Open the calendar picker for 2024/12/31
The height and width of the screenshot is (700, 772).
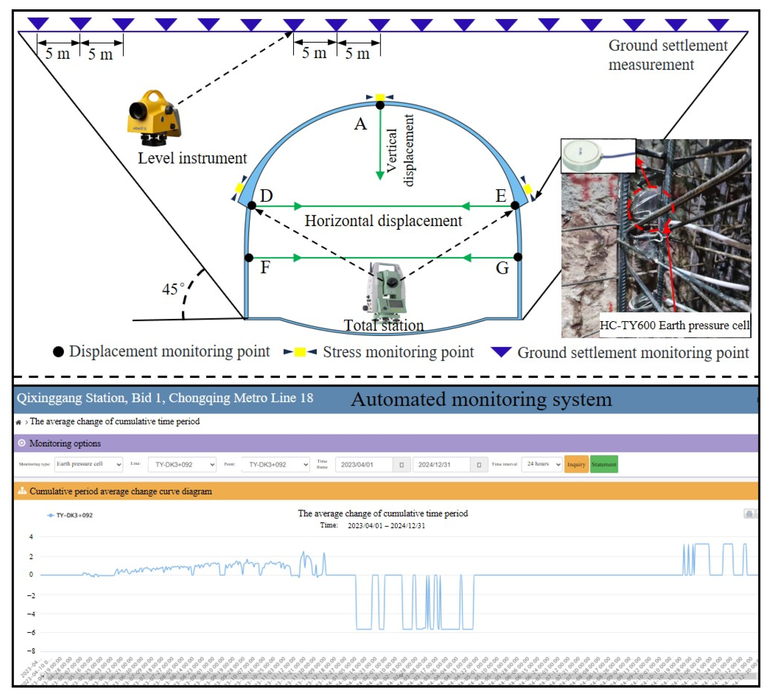click(x=479, y=464)
